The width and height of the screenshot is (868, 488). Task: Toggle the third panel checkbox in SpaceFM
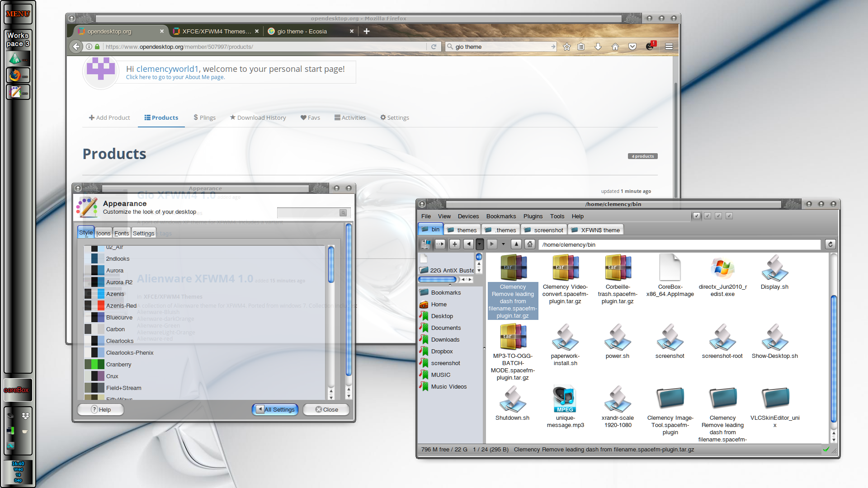click(x=718, y=216)
